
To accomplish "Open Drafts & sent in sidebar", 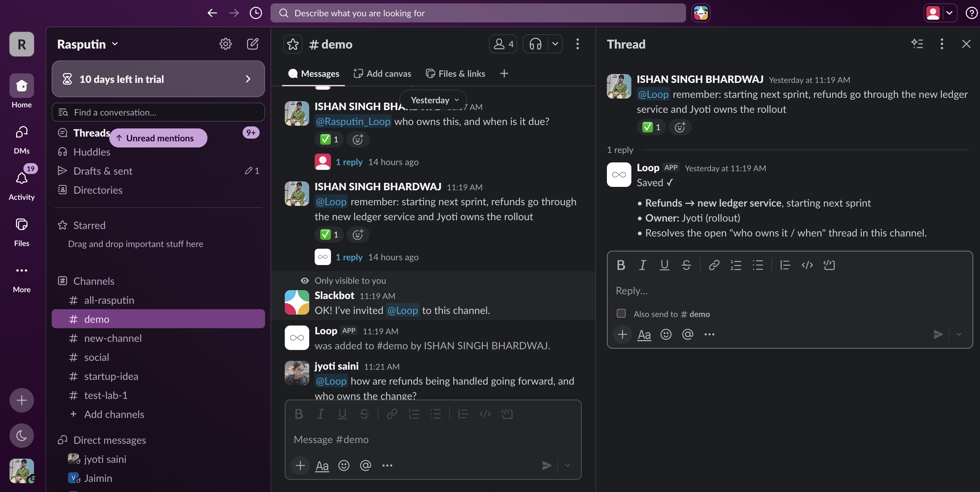I will 158,171.
